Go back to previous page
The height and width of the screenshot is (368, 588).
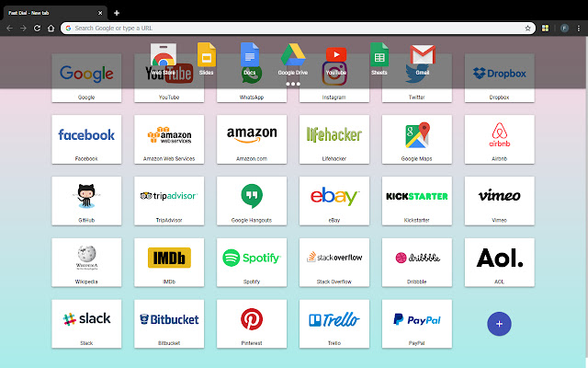pyautogui.click(x=10, y=29)
